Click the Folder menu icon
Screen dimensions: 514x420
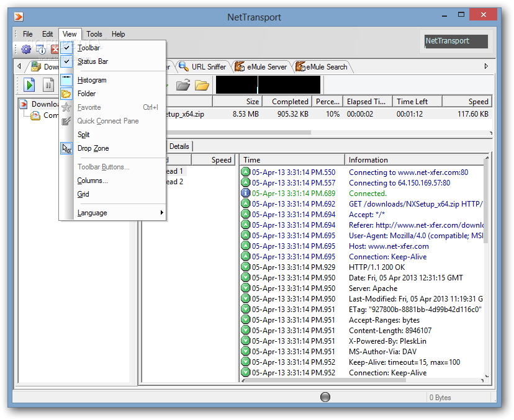point(66,94)
